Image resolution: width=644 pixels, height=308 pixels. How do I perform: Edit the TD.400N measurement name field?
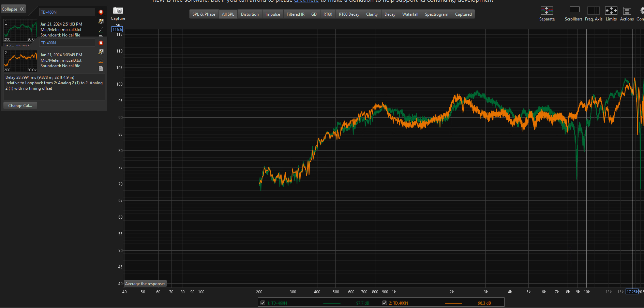click(x=67, y=43)
